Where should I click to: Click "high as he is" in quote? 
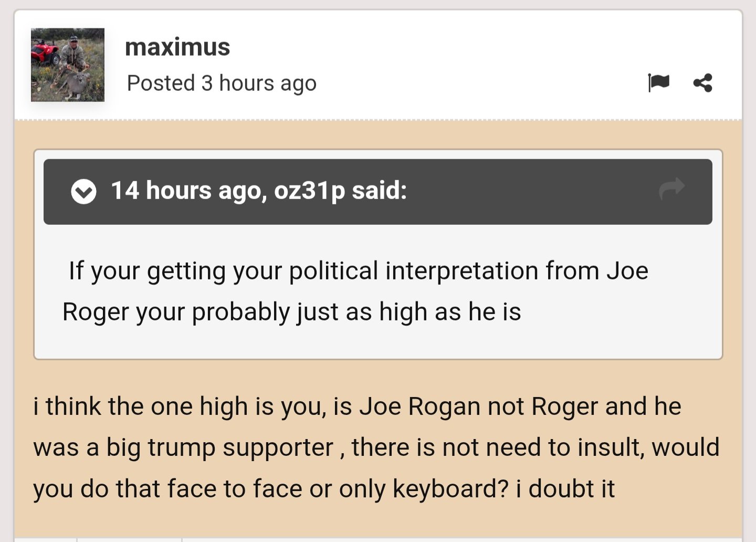point(450,312)
